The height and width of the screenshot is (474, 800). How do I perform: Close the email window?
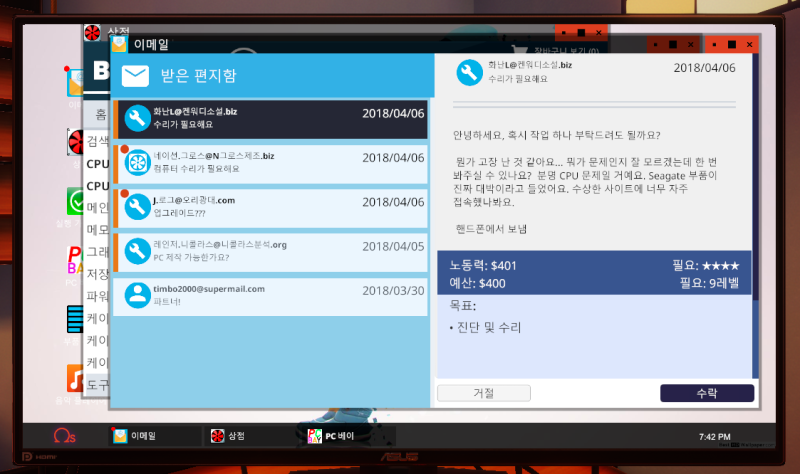[749, 45]
